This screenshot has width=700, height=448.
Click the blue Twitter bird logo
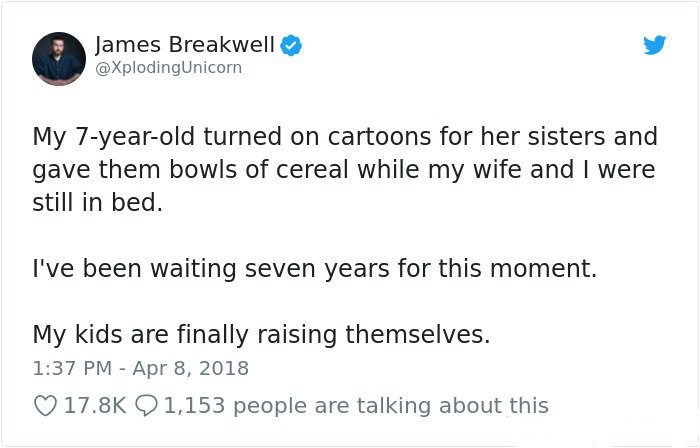(654, 45)
